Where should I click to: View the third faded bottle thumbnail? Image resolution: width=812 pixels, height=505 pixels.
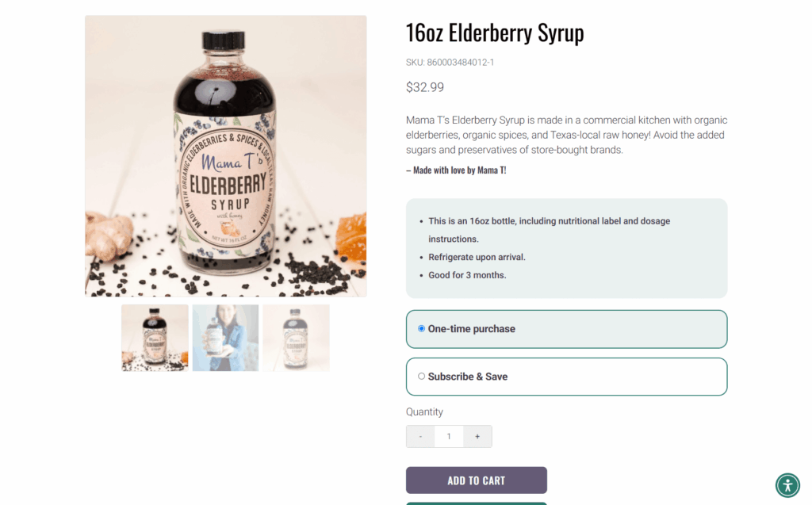pos(296,338)
